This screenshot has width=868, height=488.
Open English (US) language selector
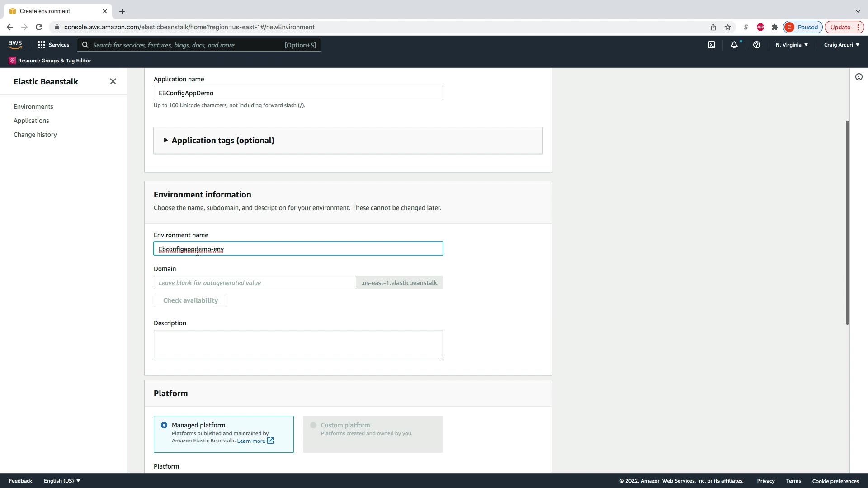pyautogui.click(x=62, y=481)
